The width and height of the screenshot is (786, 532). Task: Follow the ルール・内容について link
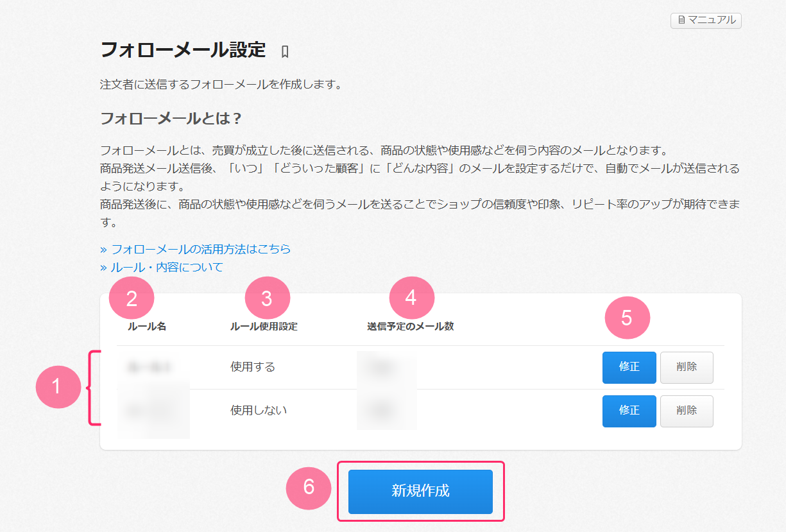tap(162, 268)
